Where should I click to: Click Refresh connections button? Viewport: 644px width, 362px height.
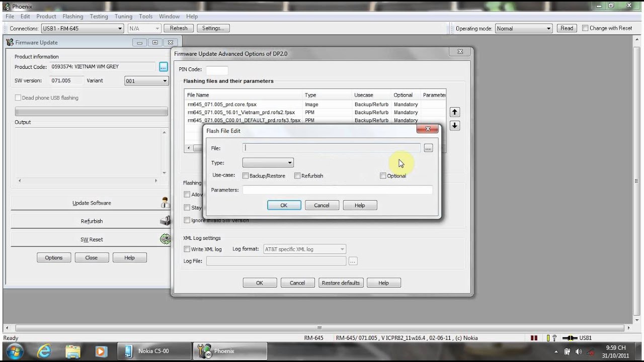coord(179,28)
